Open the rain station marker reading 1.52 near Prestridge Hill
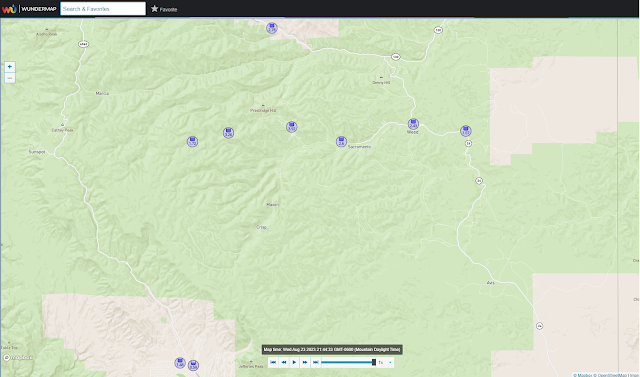 tap(291, 127)
